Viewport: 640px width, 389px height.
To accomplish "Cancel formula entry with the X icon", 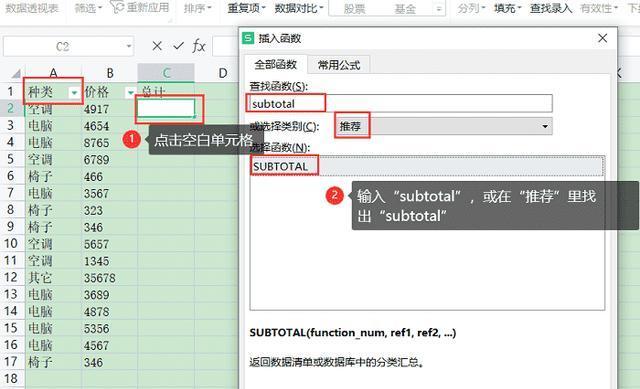I will 157,46.
